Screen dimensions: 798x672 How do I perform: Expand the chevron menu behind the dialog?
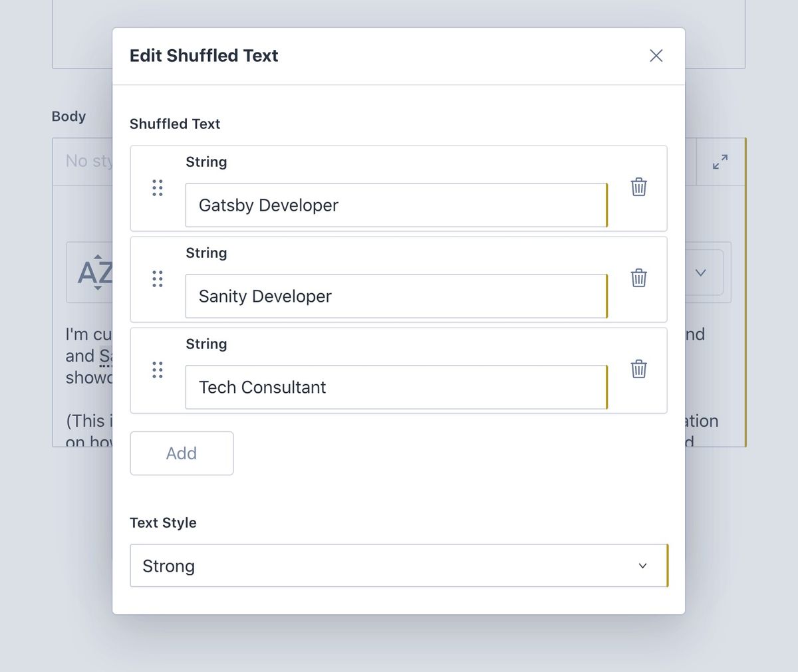pyautogui.click(x=700, y=273)
